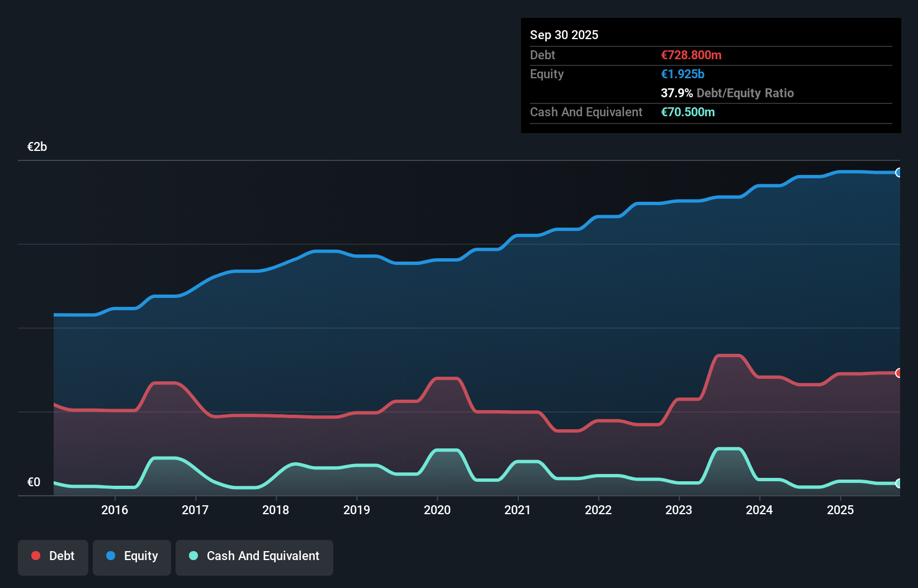Click the €2b y-axis label
918x588 pixels.
pyautogui.click(x=37, y=147)
